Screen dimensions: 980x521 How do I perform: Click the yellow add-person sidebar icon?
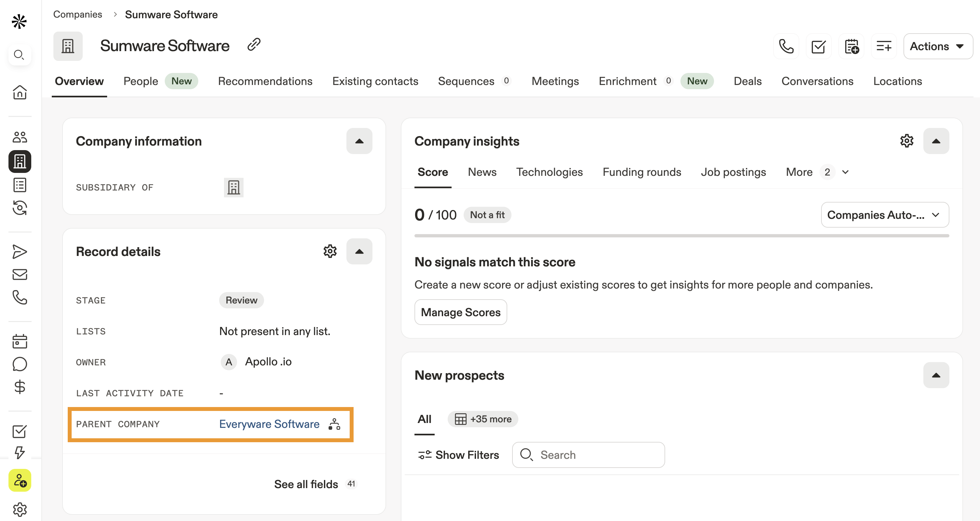(x=20, y=480)
